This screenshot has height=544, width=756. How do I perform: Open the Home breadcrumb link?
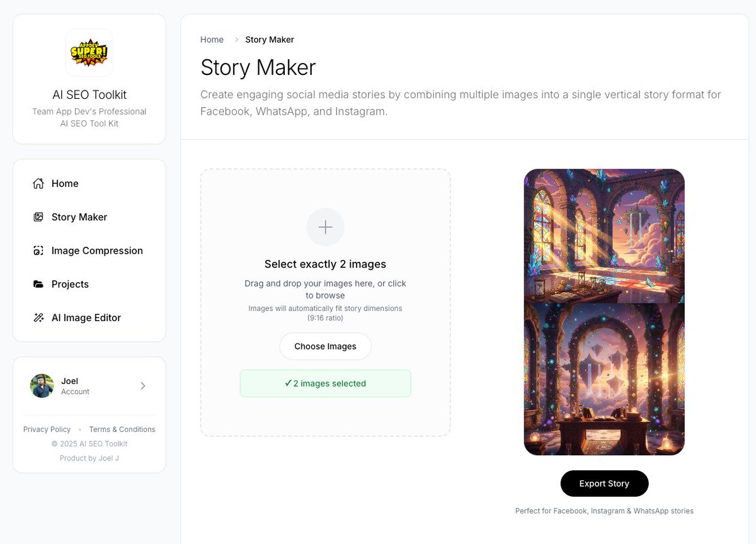pos(212,39)
